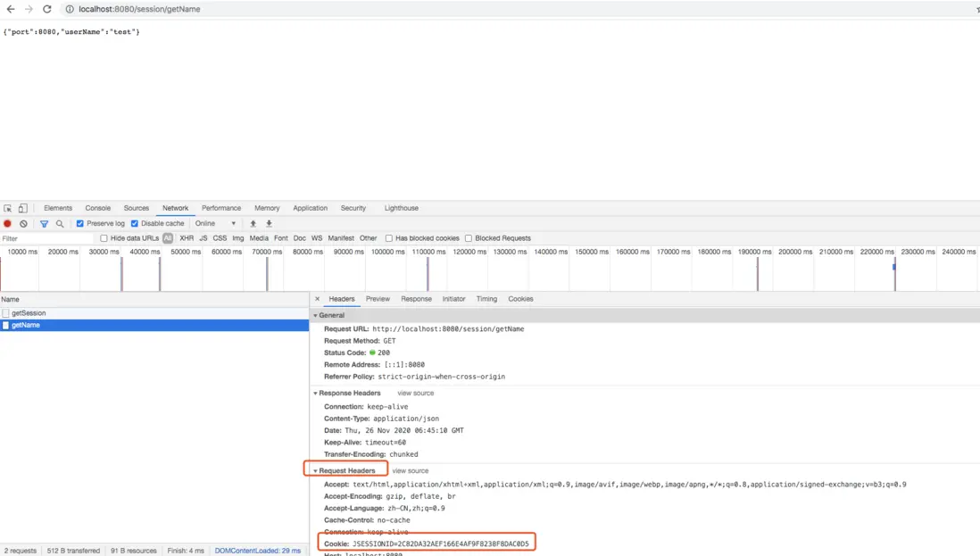980x556 pixels.
Task: Open the Security panel tab
Action: pos(353,208)
